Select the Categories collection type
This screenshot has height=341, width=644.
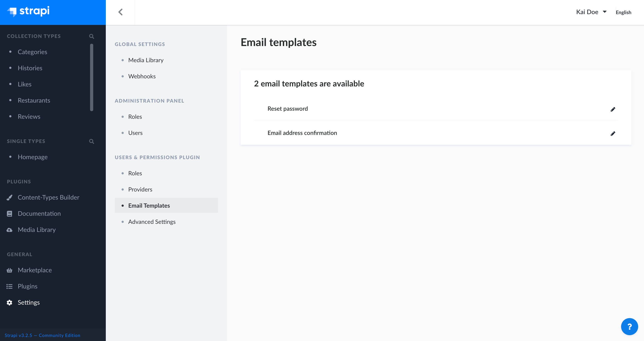click(32, 52)
